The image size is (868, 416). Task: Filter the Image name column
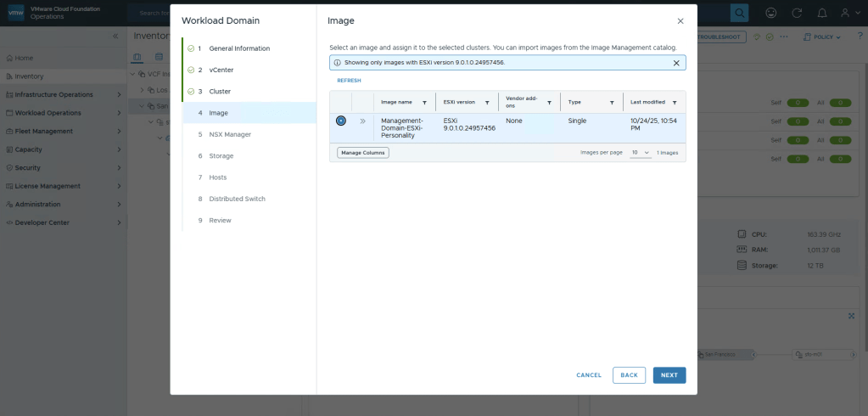pos(424,103)
